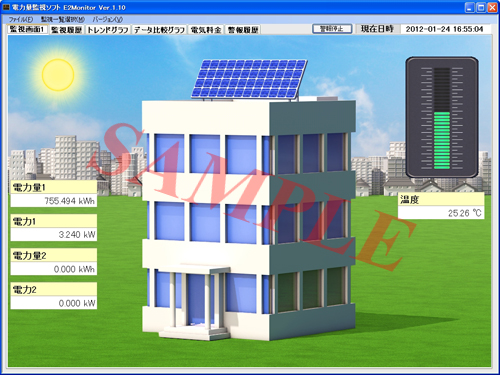Click the solar panel on the roof
The width and height of the screenshot is (500, 375).
coord(249,79)
